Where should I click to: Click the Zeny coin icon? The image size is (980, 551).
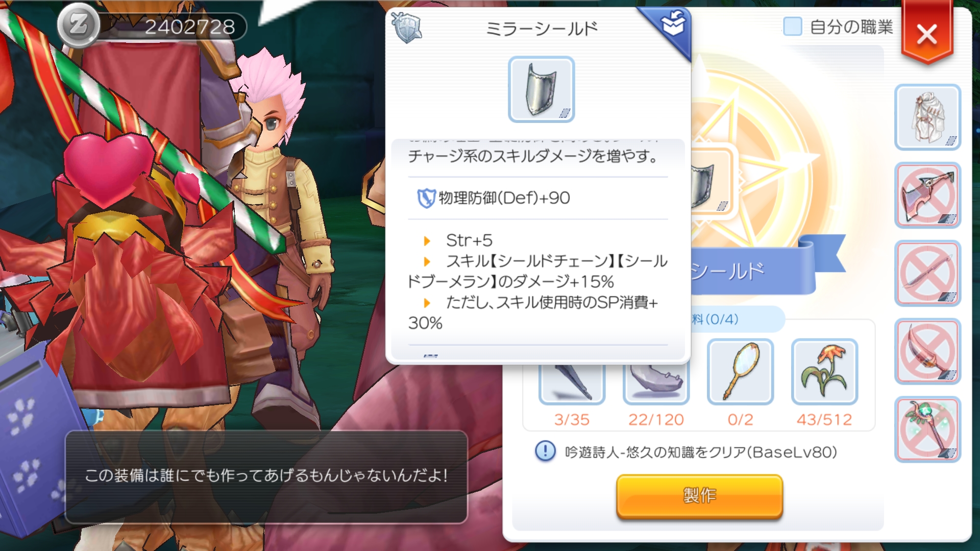coord(78,26)
